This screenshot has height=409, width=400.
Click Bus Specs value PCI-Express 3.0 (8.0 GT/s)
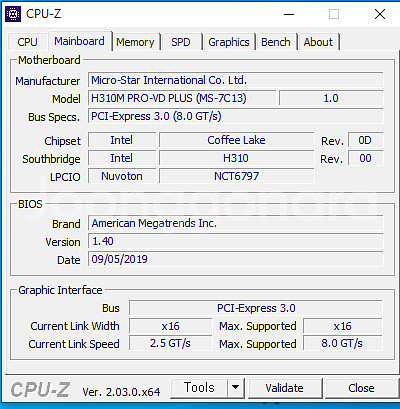pos(235,116)
